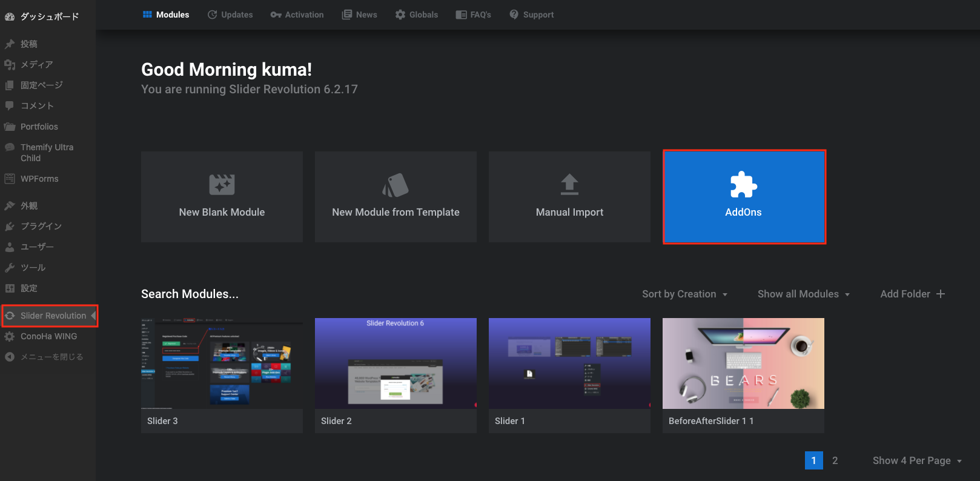Image resolution: width=980 pixels, height=481 pixels.
Task: Click the Activation key icon
Action: tap(276, 15)
